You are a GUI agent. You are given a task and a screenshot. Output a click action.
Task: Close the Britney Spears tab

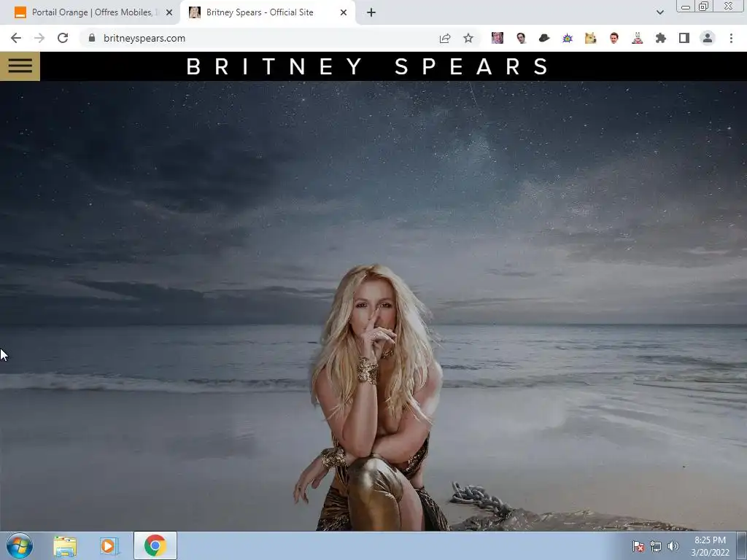point(344,13)
